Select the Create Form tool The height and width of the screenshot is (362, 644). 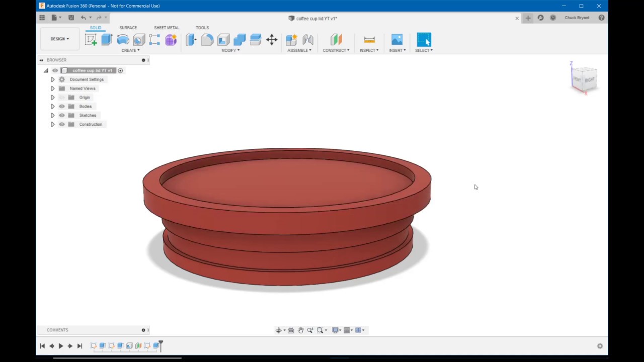coord(171,40)
